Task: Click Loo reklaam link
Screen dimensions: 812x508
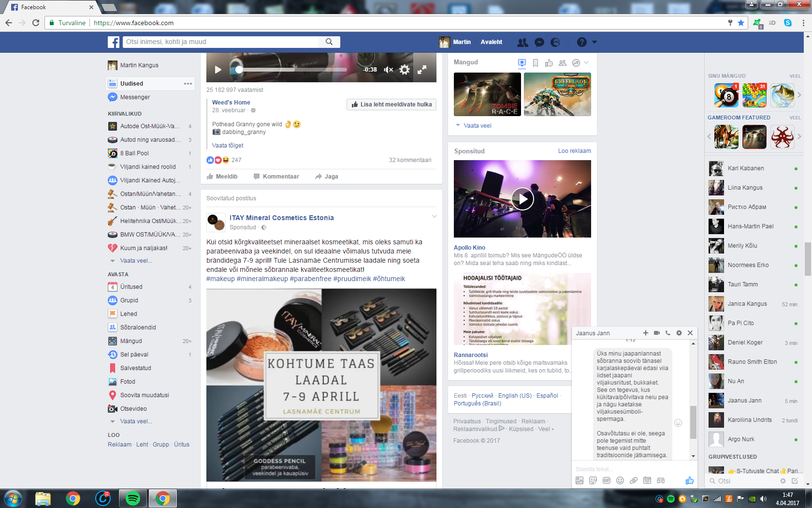Action: [574, 151]
